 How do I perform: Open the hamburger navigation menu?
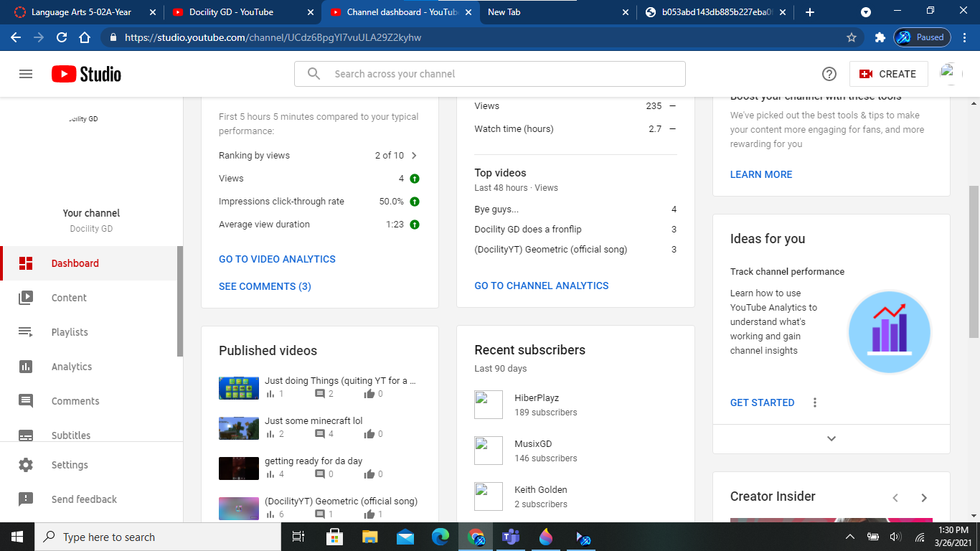pos(26,74)
